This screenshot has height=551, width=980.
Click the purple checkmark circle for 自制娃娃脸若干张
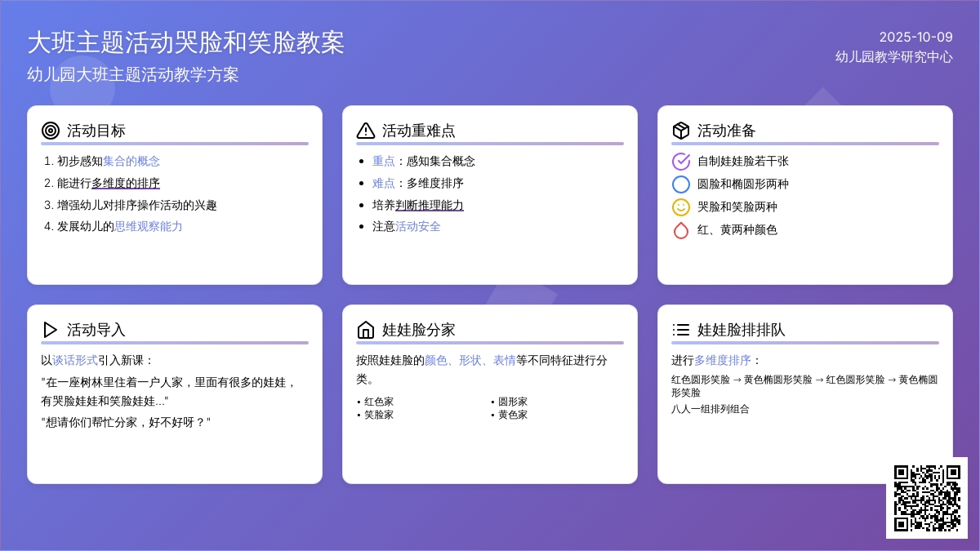tap(681, 162)
